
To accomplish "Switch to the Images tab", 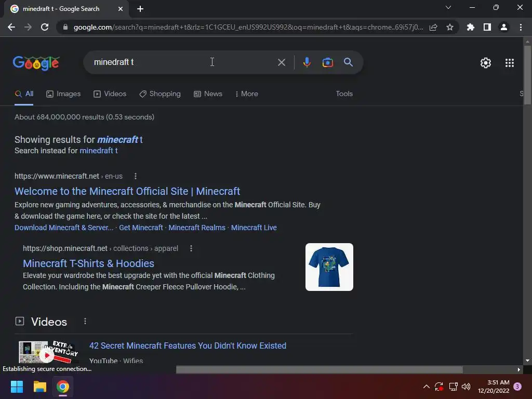I will (63, 94).
